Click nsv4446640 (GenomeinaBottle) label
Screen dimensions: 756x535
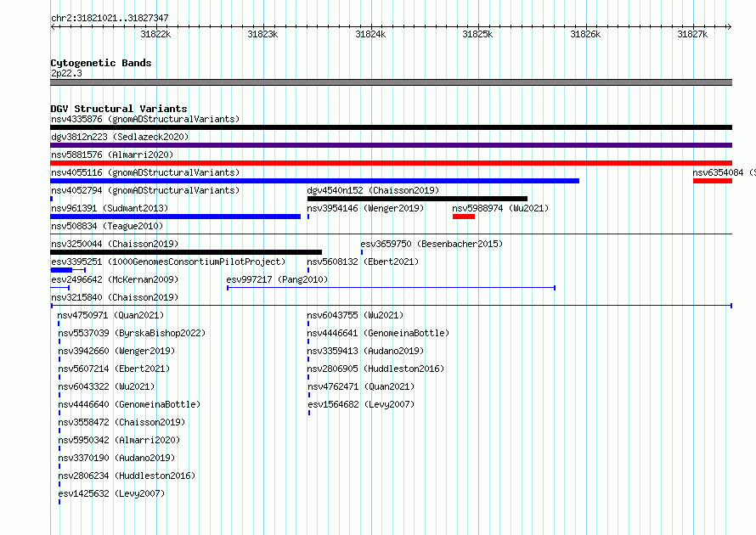pos(129,404)
